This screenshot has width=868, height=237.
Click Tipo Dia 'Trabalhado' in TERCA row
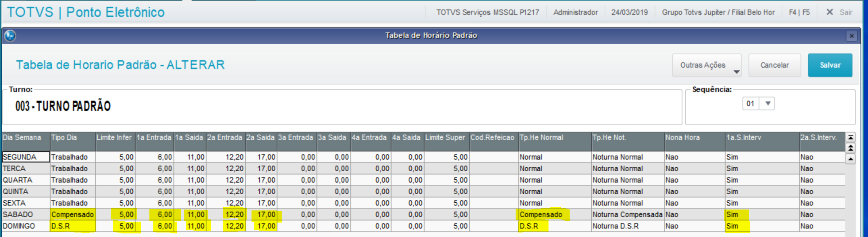pos(72,169)
